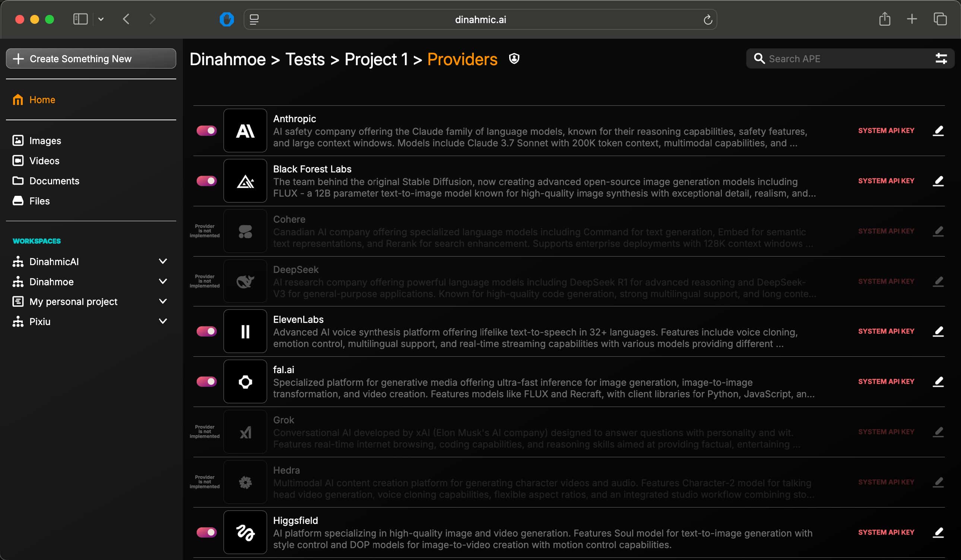Click the Safari privacy hand icon
Image resolution: width=961 pixels, height=560 pixels.
pyautogui.click(x=226, y=19)
